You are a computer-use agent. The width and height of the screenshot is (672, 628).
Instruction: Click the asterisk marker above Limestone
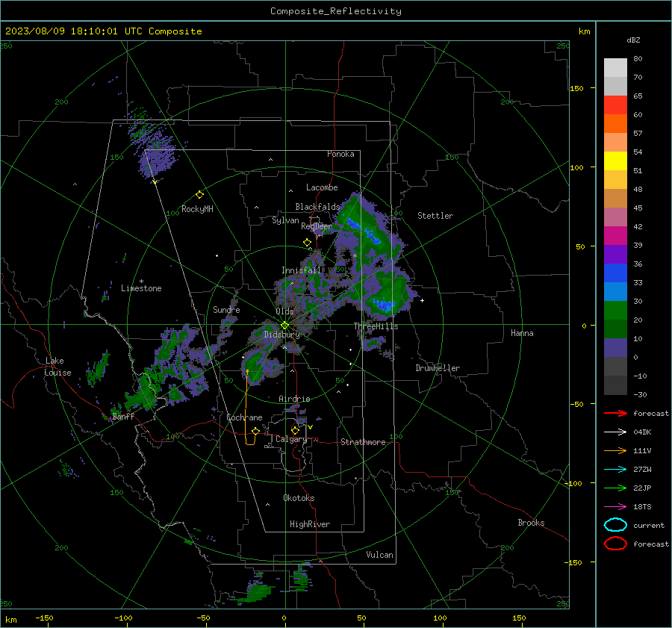click(141, 282)
